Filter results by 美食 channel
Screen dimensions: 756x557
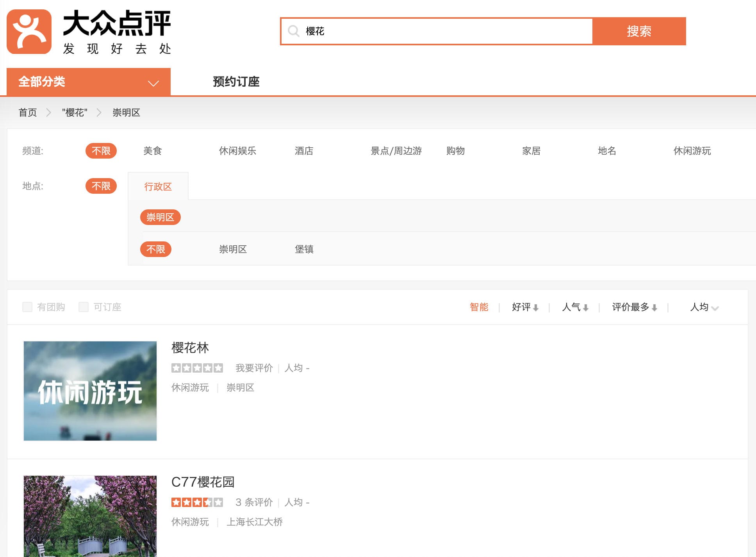(152, 151)
